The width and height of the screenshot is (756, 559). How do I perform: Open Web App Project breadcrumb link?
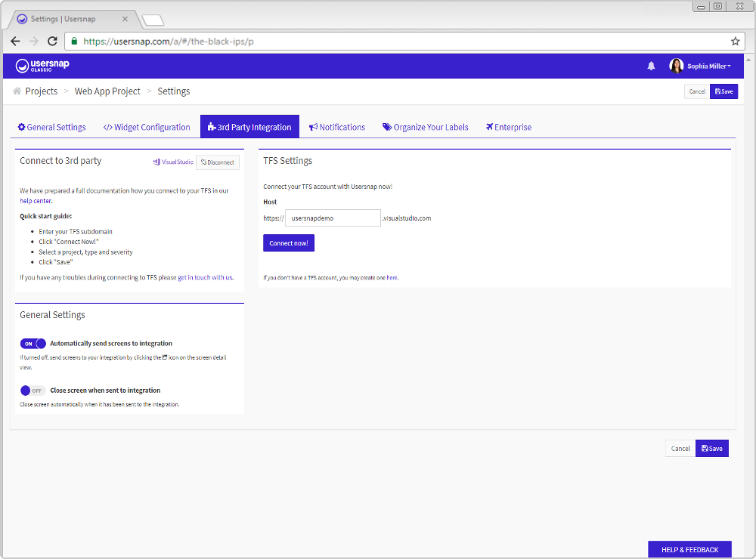coord(107,91)
